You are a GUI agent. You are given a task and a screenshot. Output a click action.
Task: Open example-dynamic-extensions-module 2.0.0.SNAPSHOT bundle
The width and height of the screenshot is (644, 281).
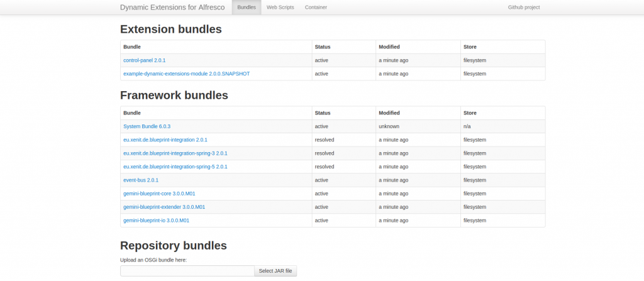[x=186, y=74]
